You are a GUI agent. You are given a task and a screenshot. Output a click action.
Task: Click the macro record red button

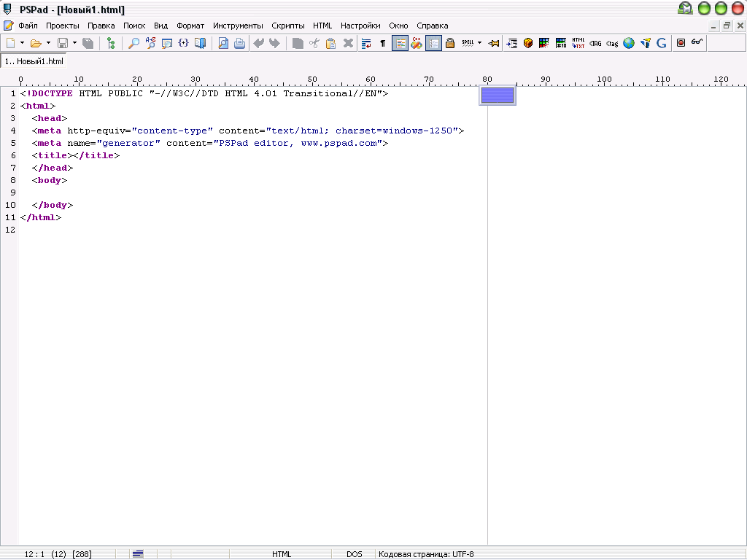pyautogui.click(x=681, y=43)
